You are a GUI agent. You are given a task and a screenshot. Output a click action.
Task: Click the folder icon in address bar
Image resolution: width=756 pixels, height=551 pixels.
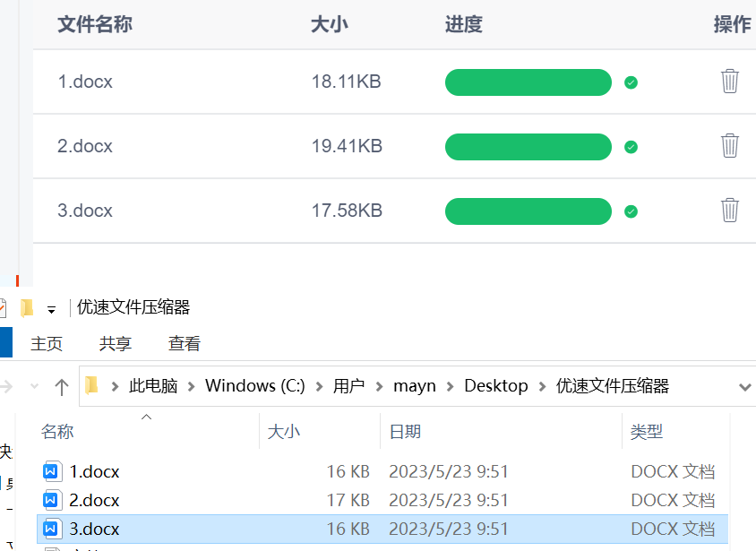91,385
